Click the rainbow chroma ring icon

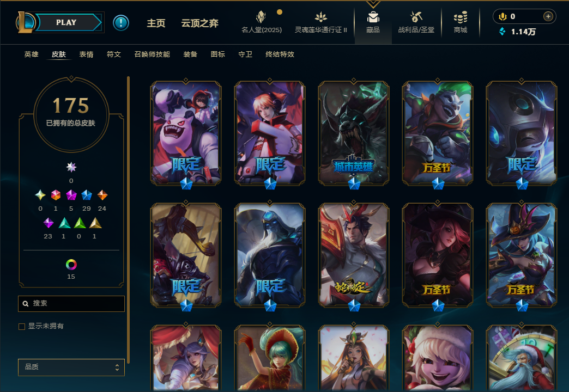[71, 265]
